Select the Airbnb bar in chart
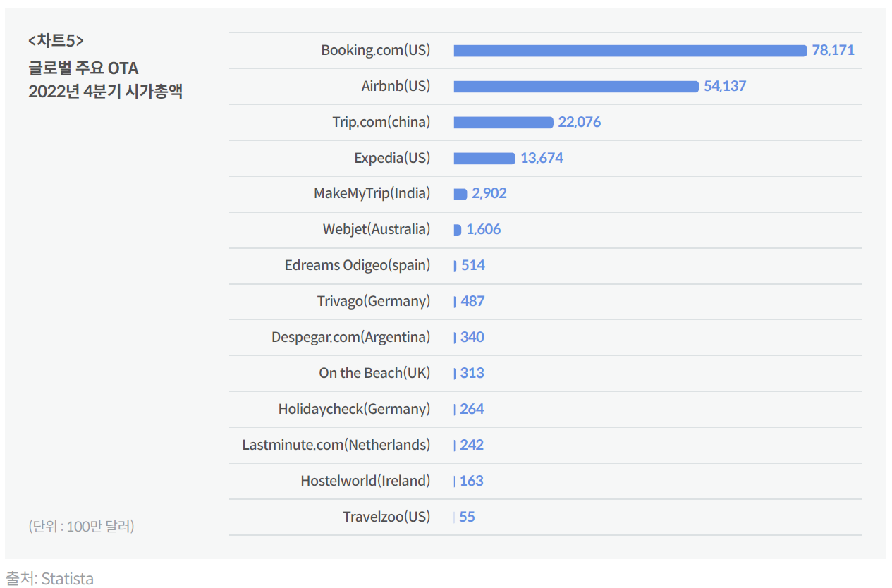 pyautogui.click(x=576, y=86)
